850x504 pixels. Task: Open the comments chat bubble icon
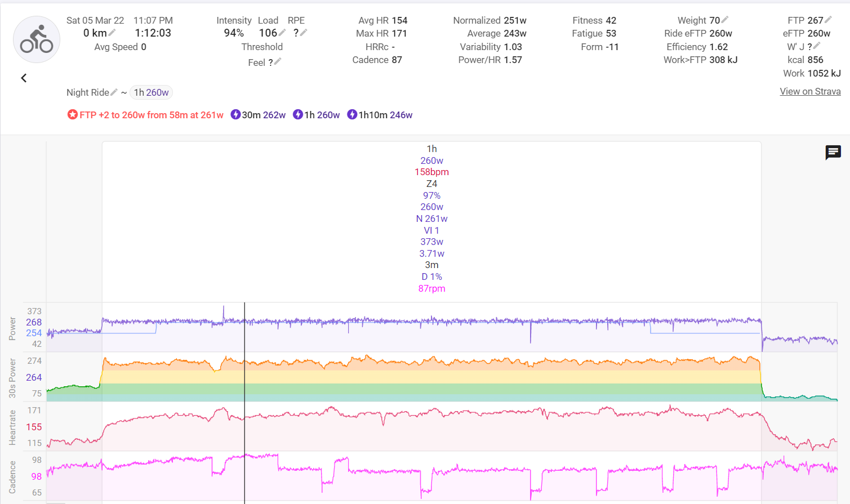pyautogui.click(x=833, y=152)
